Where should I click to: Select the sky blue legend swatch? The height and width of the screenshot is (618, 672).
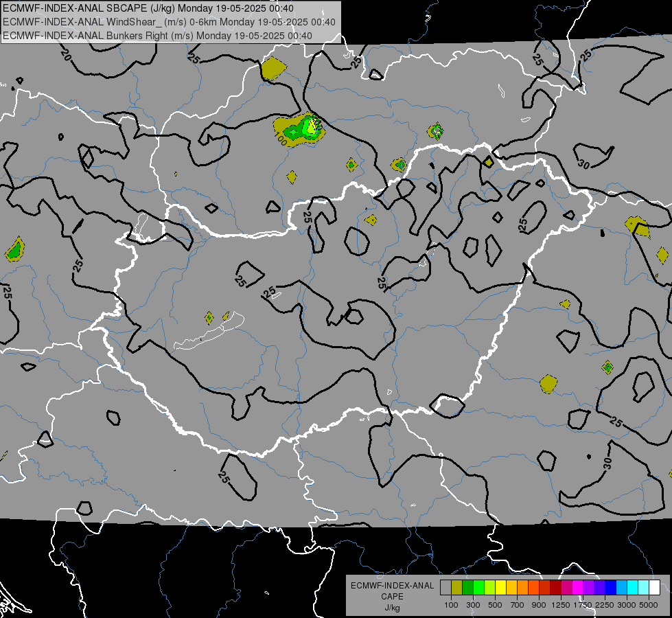(x=621, y=588)
